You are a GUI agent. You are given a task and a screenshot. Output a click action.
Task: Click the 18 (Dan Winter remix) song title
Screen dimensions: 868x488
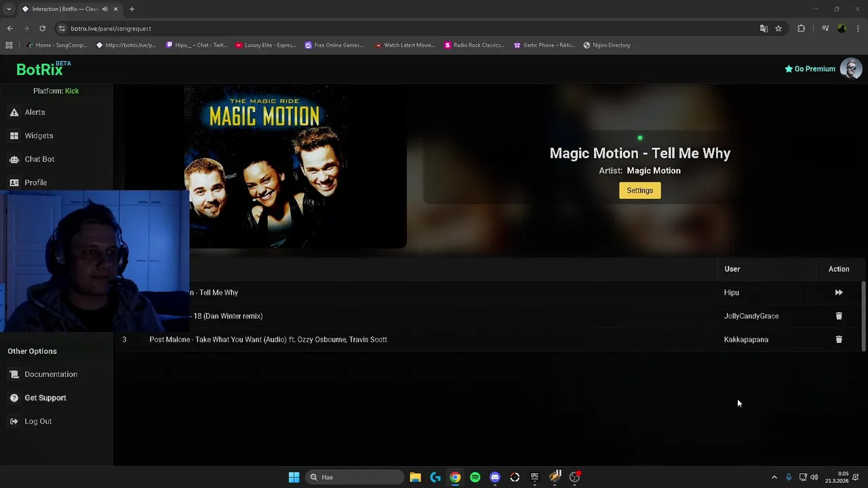point(228,316)
